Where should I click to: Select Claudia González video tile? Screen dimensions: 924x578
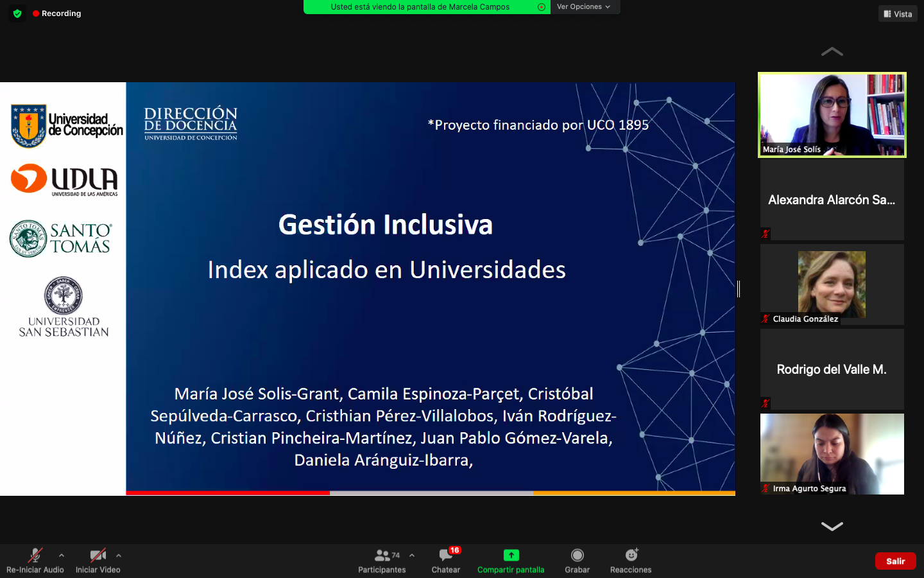(832, 285)
